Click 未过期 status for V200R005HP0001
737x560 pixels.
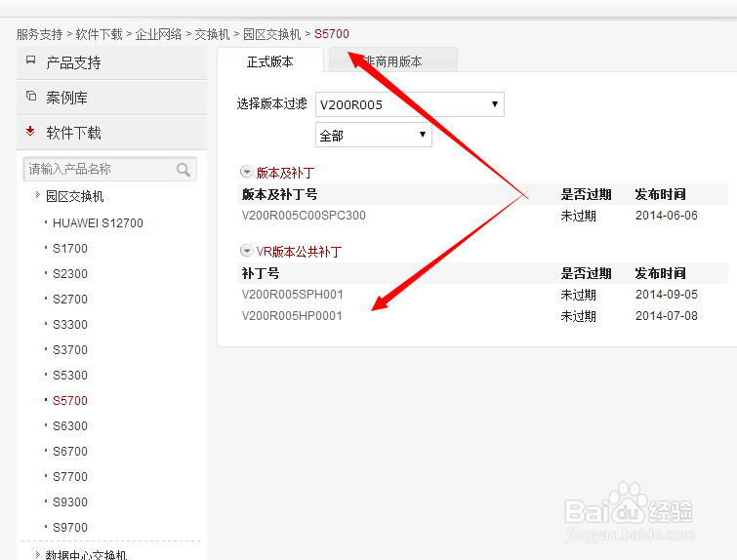(x=578, y=316)
